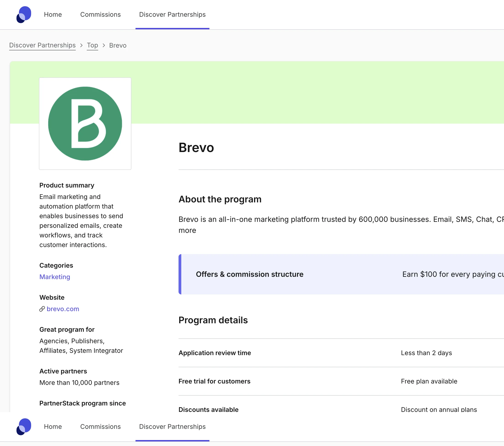Click the PartnerStack program since heading
This screenshot has width=504, height=446.
(83, 403)
